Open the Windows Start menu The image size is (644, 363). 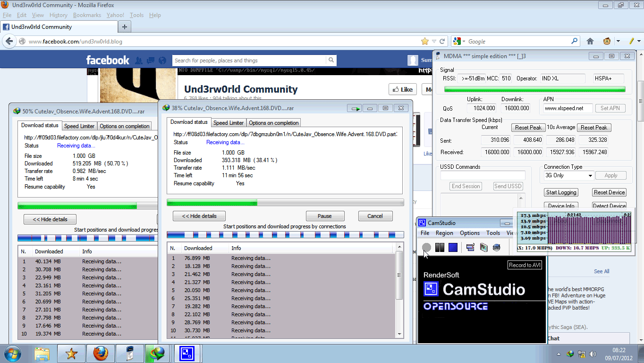coord(13,354)
